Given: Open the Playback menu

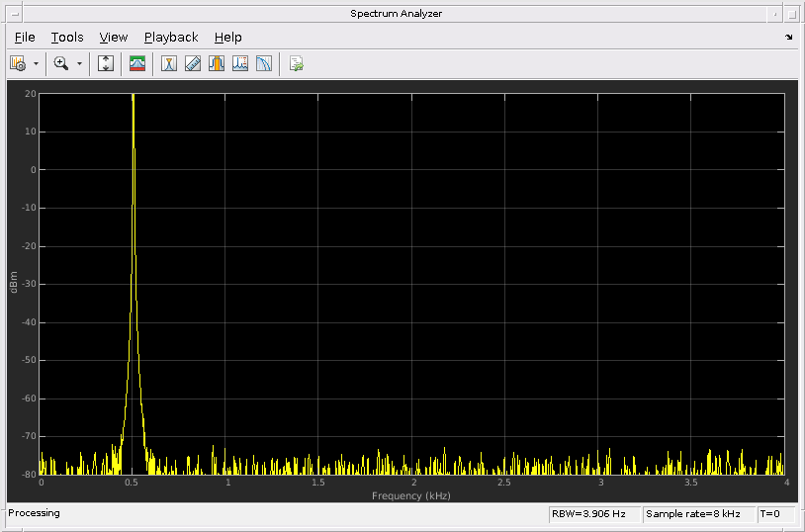Looking at the screenshot, I should click(x=171, y=38).
